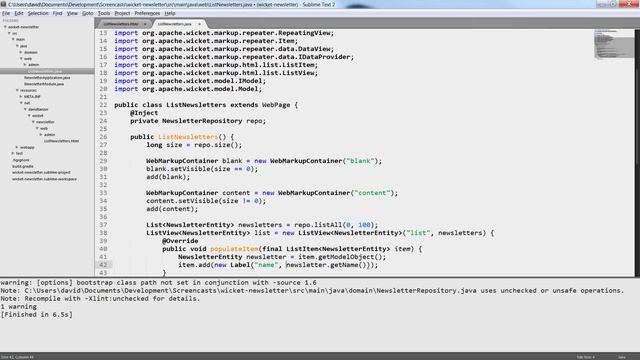The image size is (640, 360).
Task: Click the @Inject annotation on line 23
Action: [x=144, y=113]
